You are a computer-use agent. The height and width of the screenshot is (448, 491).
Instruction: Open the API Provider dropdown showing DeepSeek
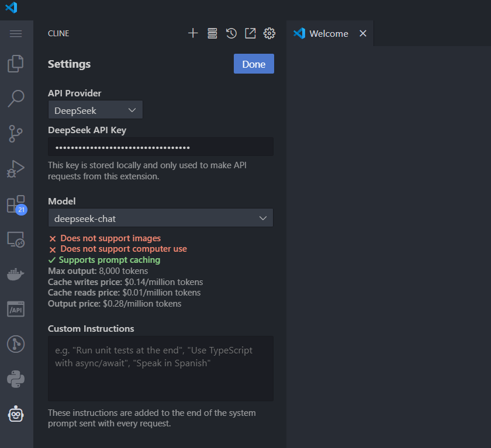pyautogui.click(x=95, y=110)
